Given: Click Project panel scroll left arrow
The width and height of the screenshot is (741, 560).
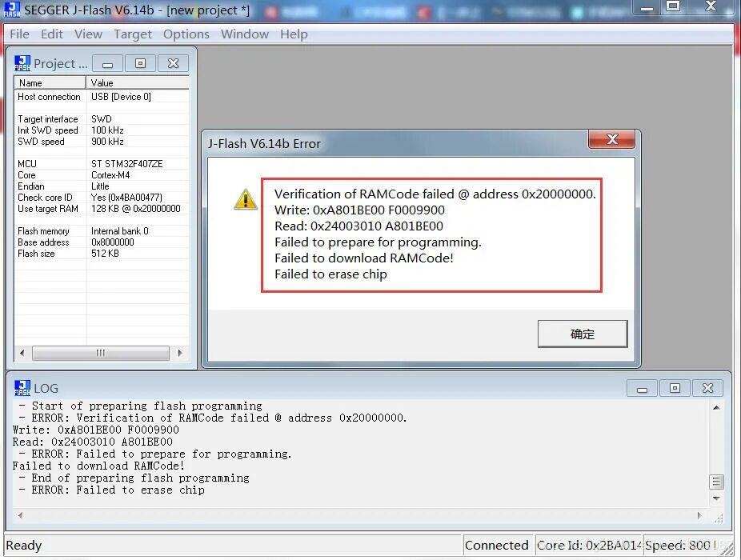Looking at the screenshot, I should click(22, 353).
